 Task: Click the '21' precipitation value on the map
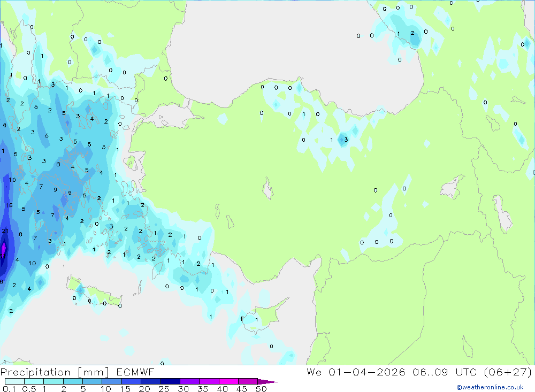point(5,231)
